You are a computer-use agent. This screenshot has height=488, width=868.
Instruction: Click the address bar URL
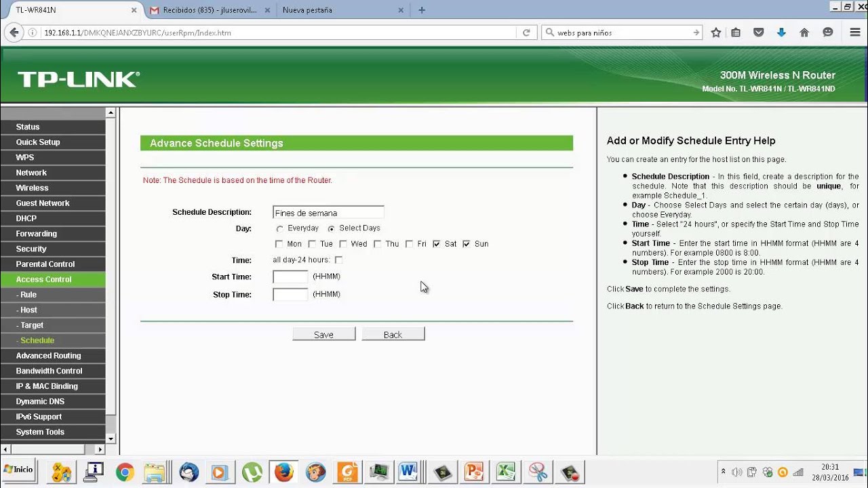pyautogui.click(x=138, y=33)
